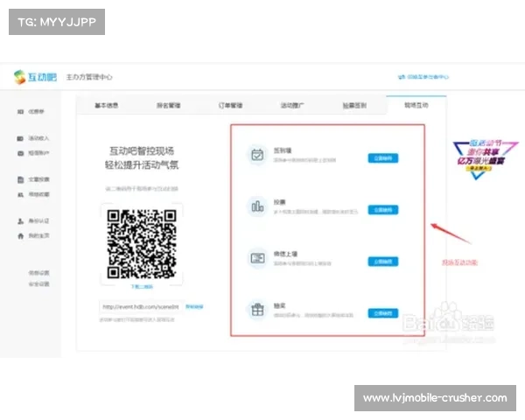This screenshot has width=525, height=420.
Task: Open 优惠券 icon in left sidebar
Action: click(20, 111)
